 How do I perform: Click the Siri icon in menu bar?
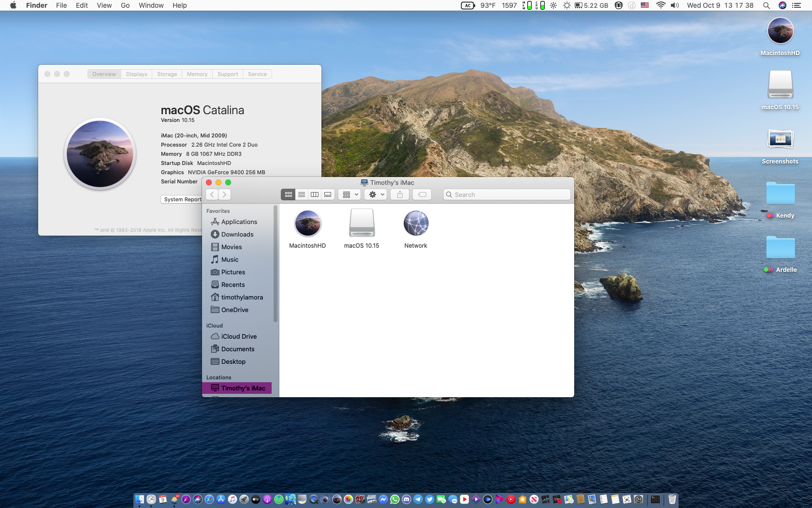783,5
